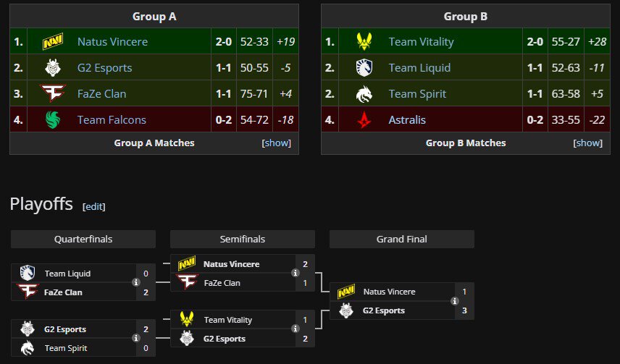Open the Astralis team page link

(407, 119)
